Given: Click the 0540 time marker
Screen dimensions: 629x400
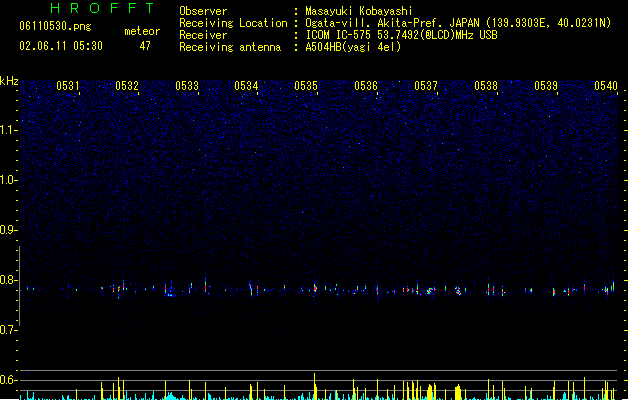Looking at the screenshot, I should 606,86.
